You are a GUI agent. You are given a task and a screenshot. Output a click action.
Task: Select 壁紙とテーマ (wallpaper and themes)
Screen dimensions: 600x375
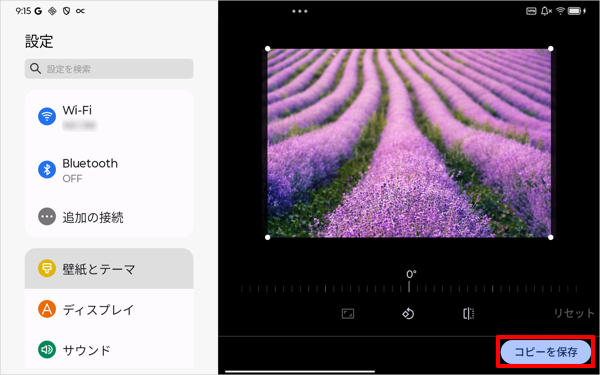tap(109, 269)
